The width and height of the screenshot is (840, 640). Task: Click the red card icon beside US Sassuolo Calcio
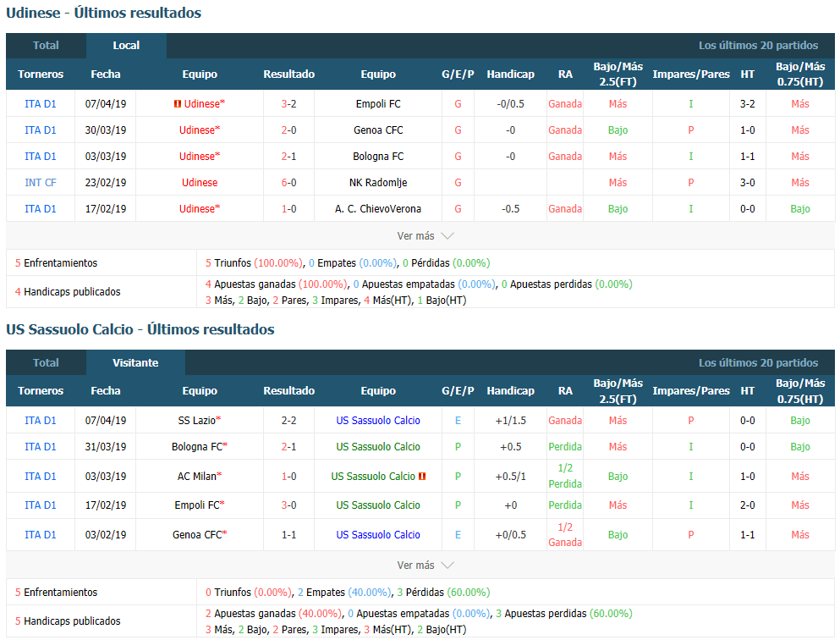422,476
